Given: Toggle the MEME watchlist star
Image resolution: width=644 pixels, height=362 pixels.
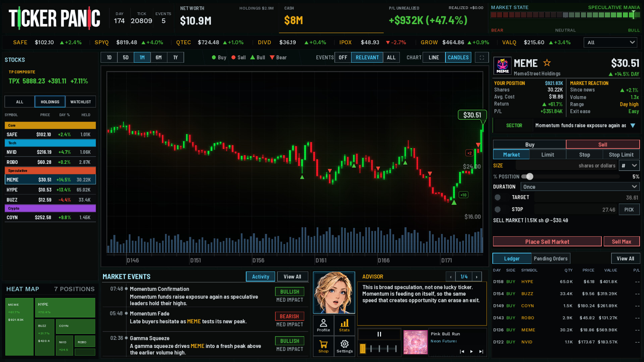Looking at the screenshot, I should (547, 63).
